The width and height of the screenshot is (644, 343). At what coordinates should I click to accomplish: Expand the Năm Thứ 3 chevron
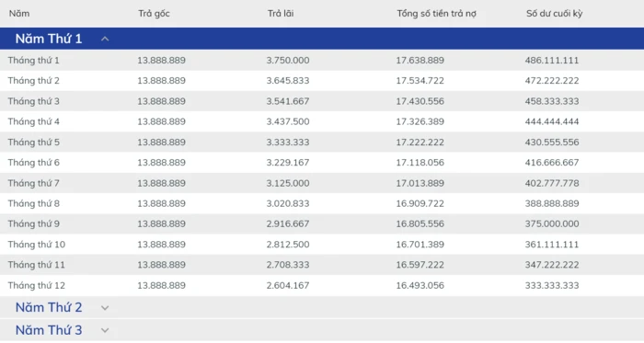[x=105, y=330]
